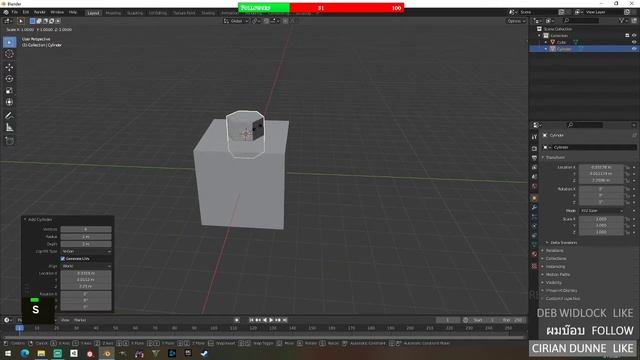
Task: Open the World properties tab
Action: pos(534,186)
